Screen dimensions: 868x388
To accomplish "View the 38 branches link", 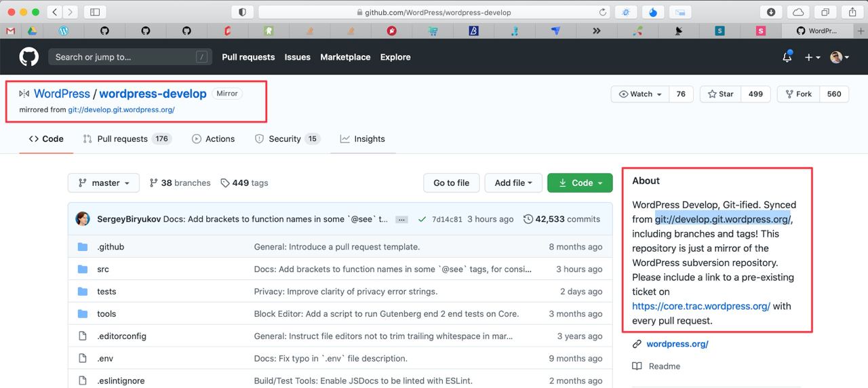I will point(180,183).
